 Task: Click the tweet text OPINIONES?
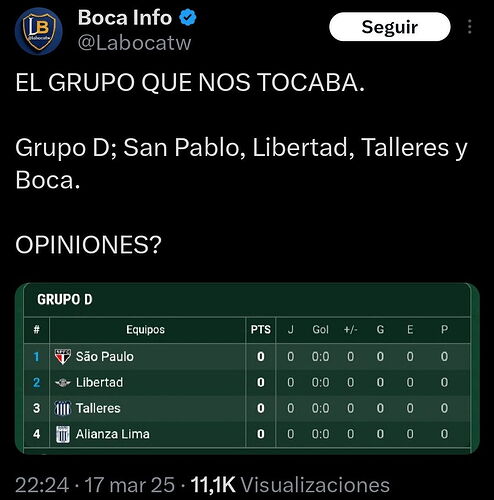(x=88, y=245)
